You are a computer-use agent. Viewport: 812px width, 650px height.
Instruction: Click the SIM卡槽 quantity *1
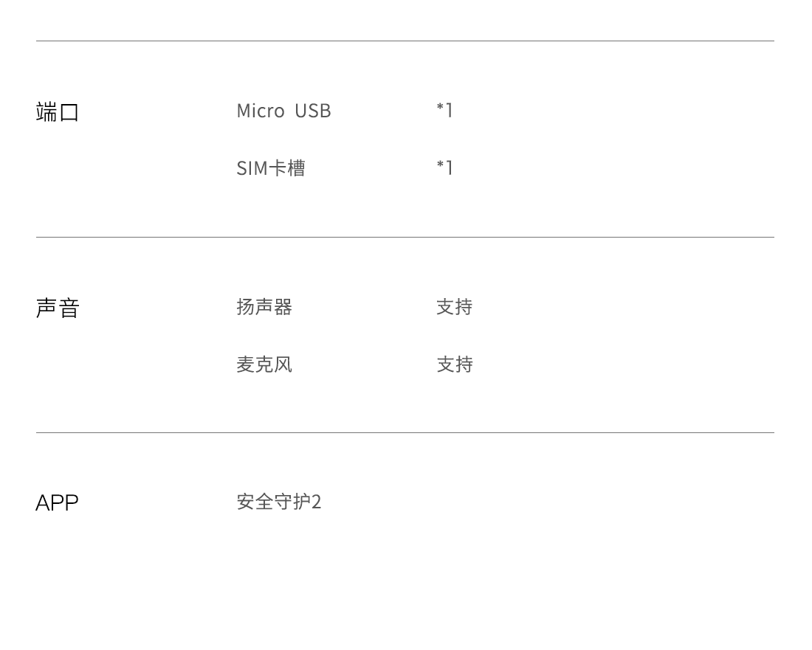coord(445,167)
